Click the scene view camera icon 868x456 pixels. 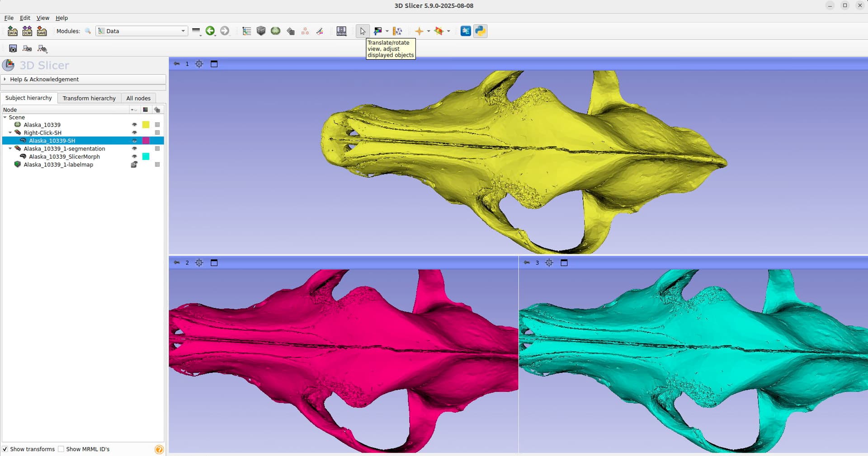[x=27, y=48]
